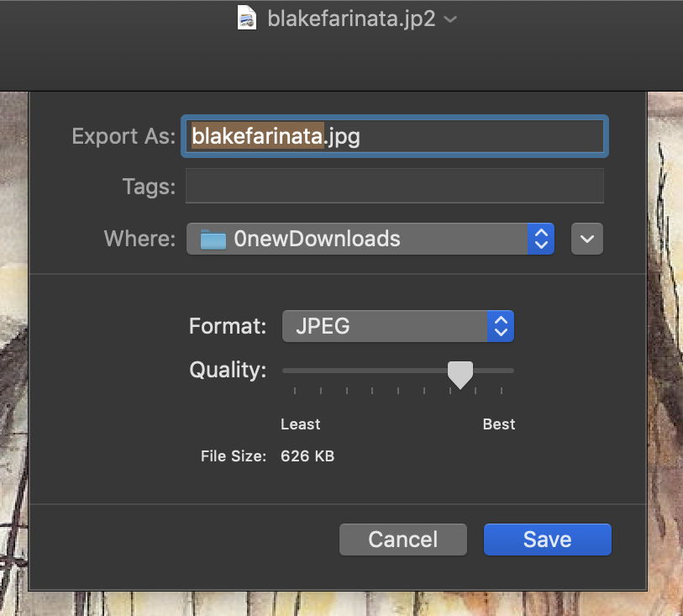
Task: Click the Least label under the slider
Action: tap(300, 424)
